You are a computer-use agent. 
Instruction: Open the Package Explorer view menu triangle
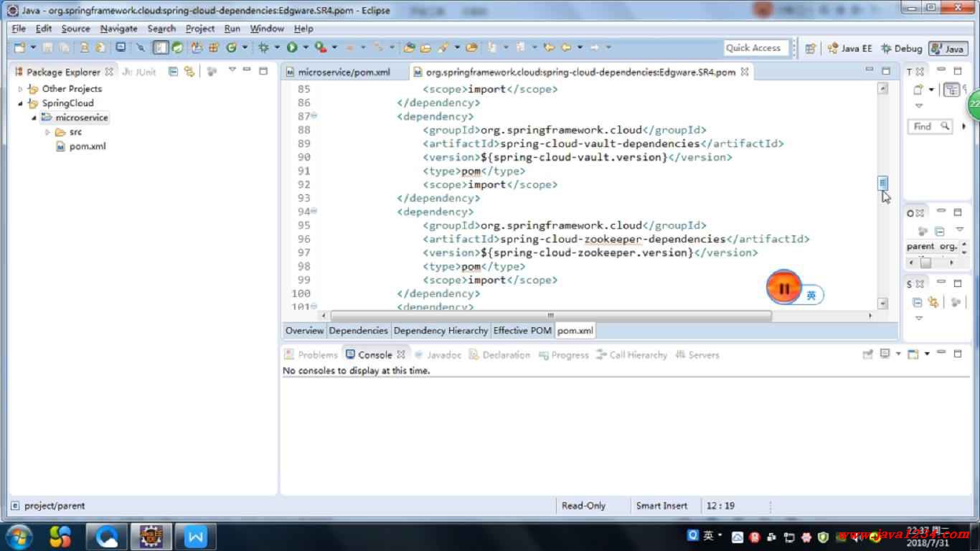pos(232,70)
